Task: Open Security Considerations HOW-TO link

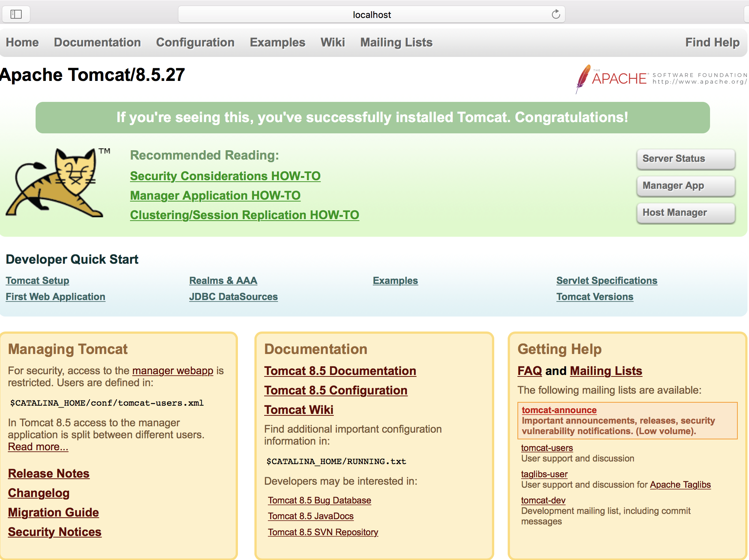Action: coord(225,176)
